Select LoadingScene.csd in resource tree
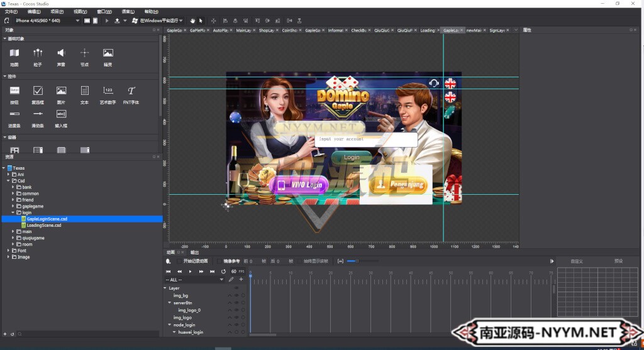This screenshot has height=350, width=644. click(x=43, y=225)
